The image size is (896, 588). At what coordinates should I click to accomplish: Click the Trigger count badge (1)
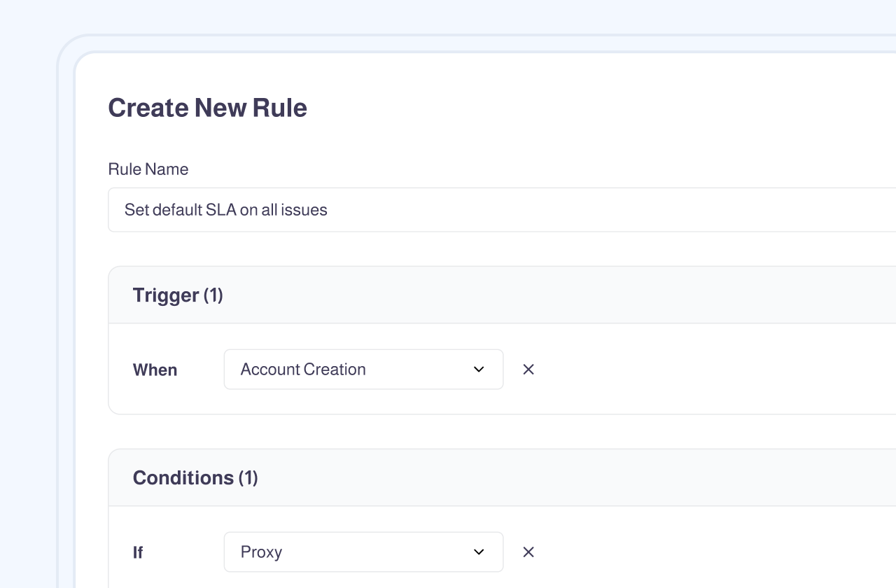click(213, 295)
